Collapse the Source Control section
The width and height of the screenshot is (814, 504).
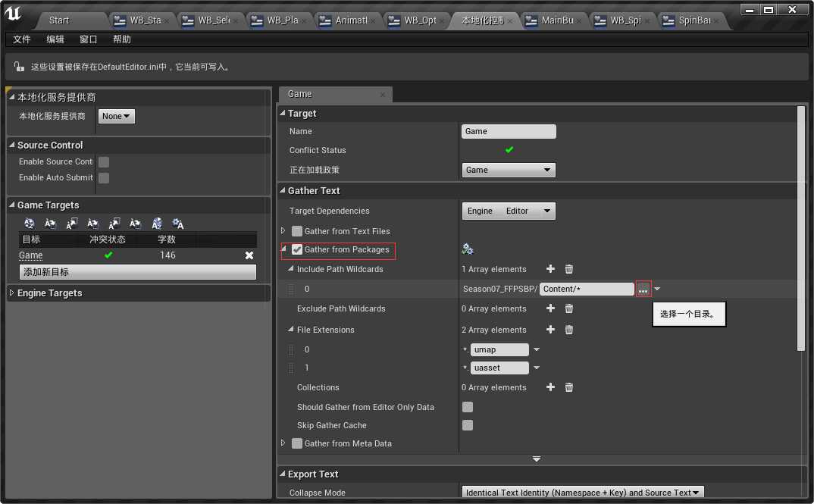[11, 145]
